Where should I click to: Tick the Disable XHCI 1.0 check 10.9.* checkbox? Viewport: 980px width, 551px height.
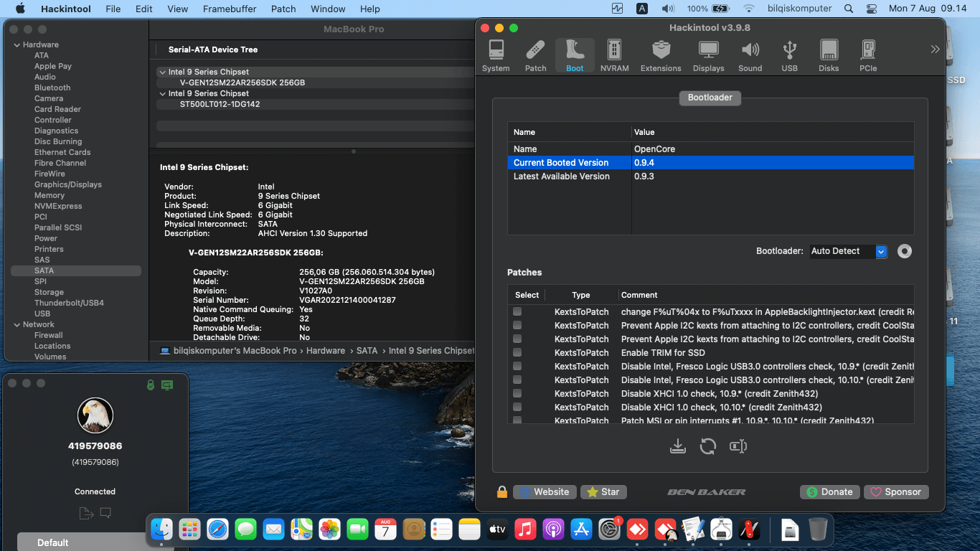click(517, 393)
